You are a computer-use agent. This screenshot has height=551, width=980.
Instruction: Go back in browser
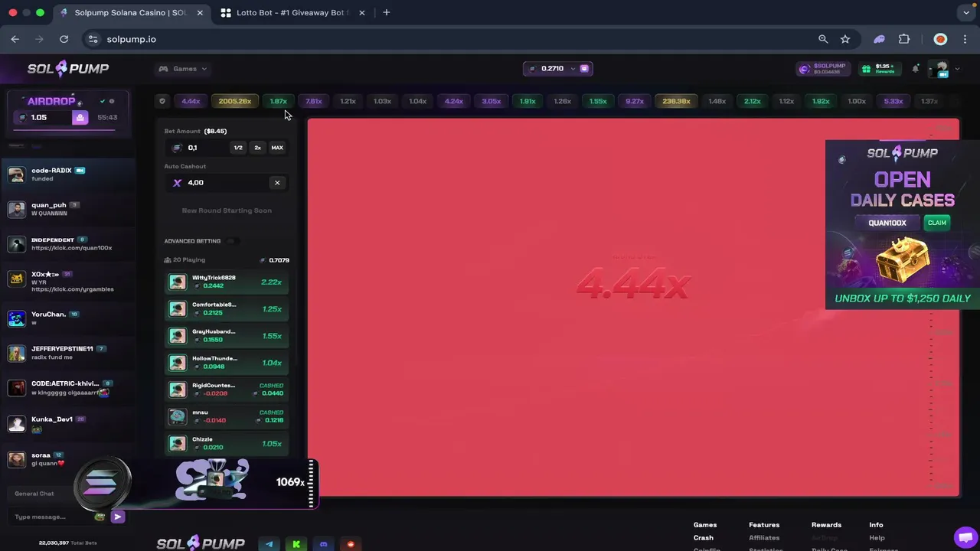[x=15, y=39]
